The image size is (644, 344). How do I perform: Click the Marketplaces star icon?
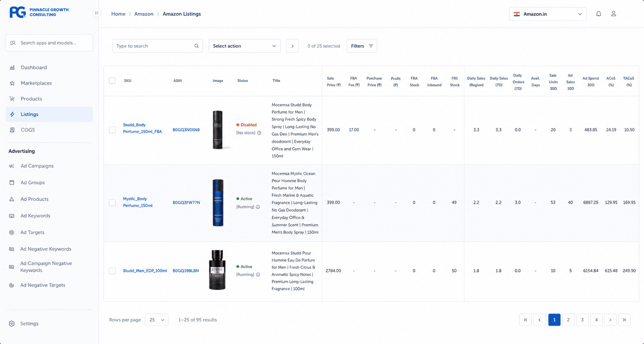coord(12,83)
